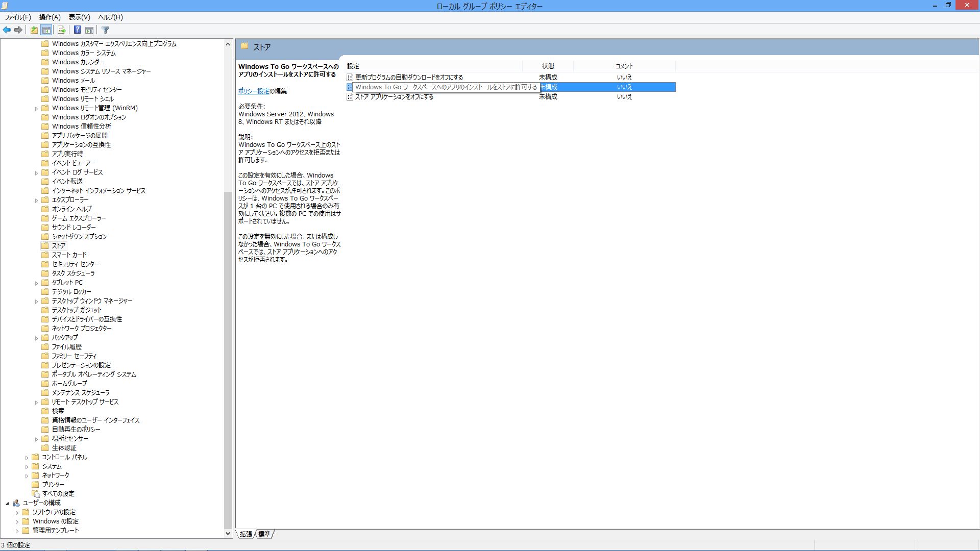The image size is (980, 551).
Task: Click the ポリシー設定 edit link
Action: 253,91
